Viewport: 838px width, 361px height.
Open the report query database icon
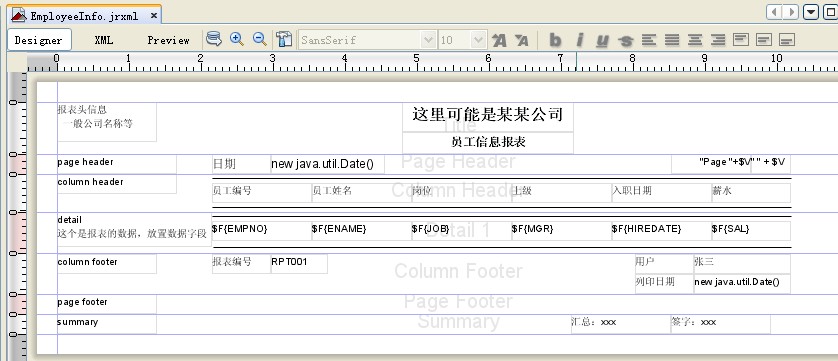(214, 39)
